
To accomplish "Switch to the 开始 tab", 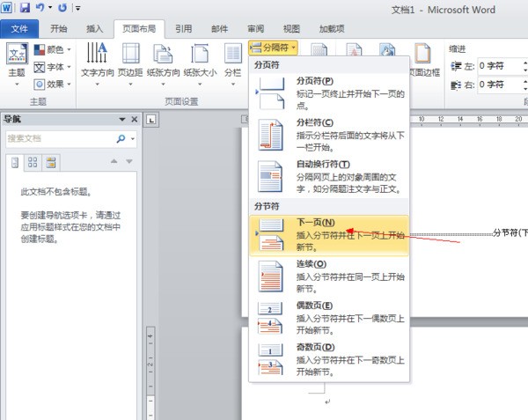I will (59, 29).
